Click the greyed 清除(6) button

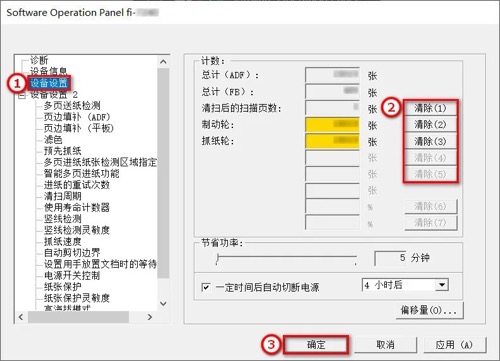point(430,206)
